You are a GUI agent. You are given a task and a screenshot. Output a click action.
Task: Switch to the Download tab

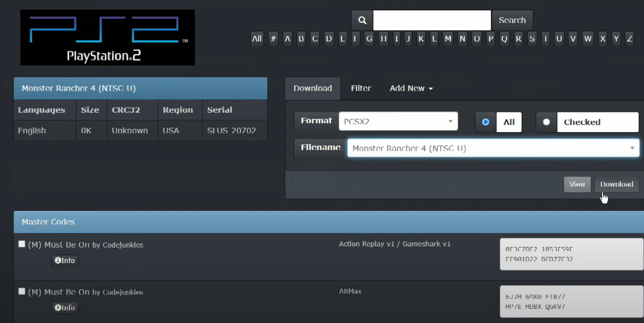click(313, 88)
